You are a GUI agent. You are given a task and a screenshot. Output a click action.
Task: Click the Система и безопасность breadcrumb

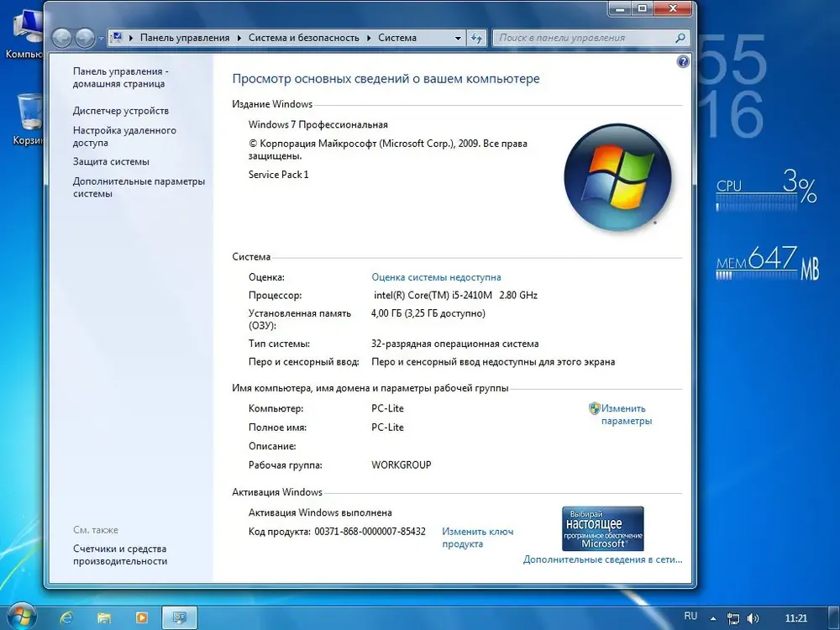[304, 38]
